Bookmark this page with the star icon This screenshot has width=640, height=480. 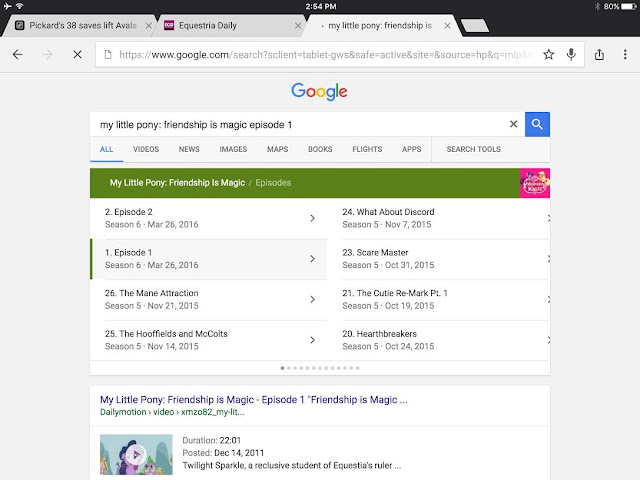coord(549,54)
